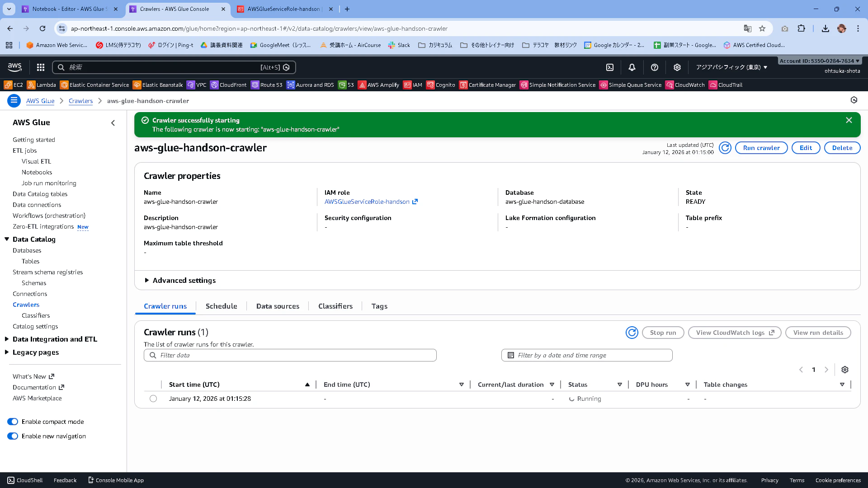The height and width of the screenshot is (488, 868).
Task: Click the help question mark icon
Action: pyautogui.click(x=654, y=67)
